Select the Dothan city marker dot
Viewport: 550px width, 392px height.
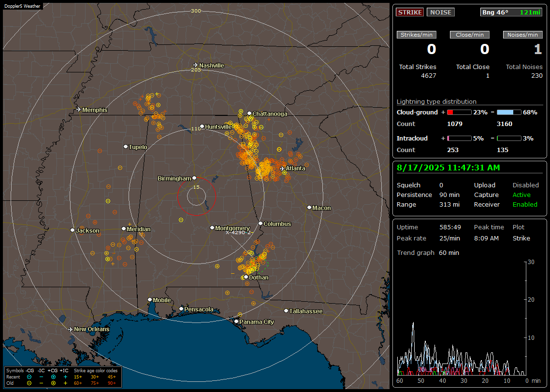click(x=246, y=277)
